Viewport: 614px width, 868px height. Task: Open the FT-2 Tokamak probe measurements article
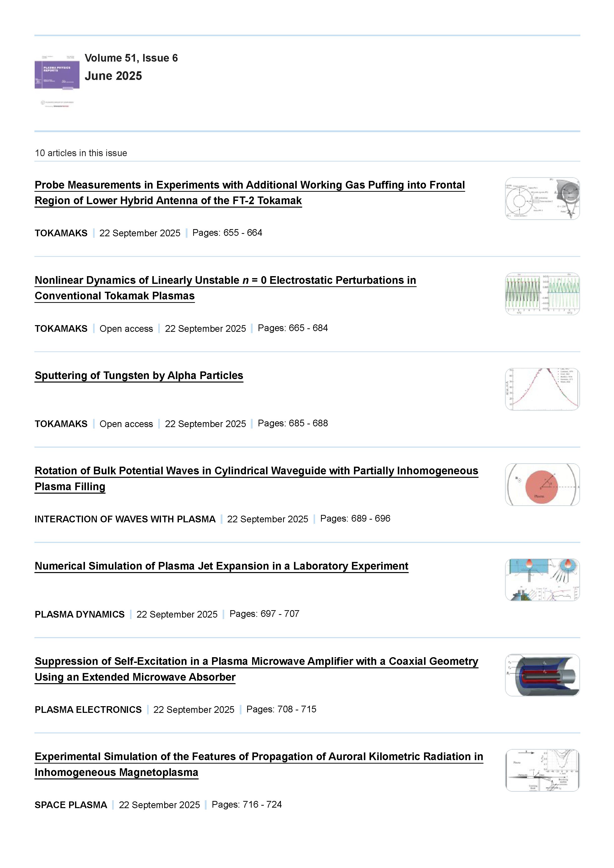click(x=249, y=185)
